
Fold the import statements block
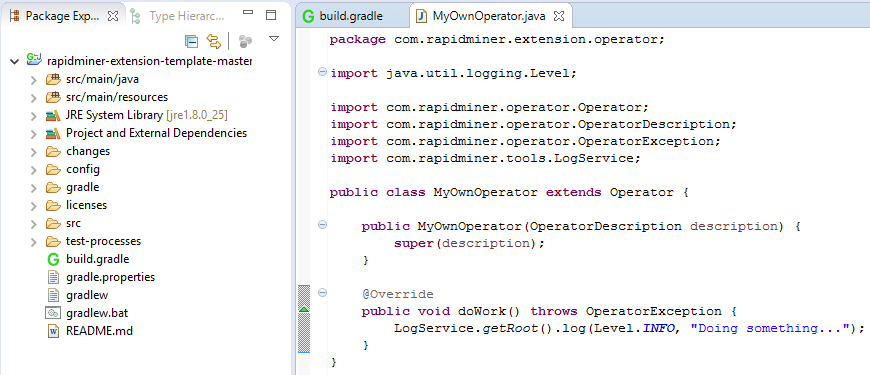pyautogui.click(x=322, y=72)
